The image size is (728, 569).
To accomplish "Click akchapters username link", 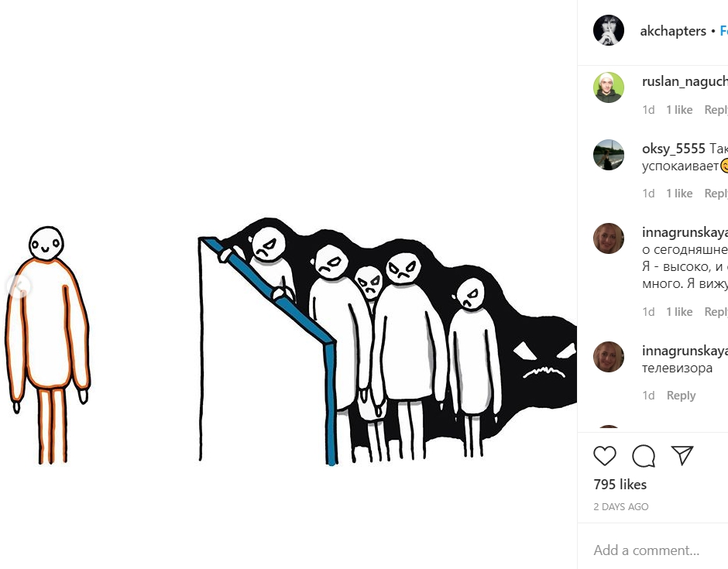I will [673, 31].
